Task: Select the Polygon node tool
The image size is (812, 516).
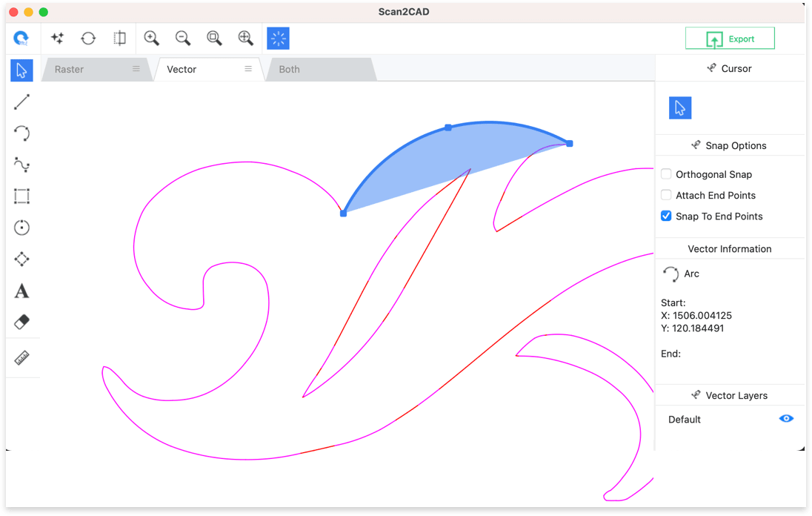Action: 21,259
